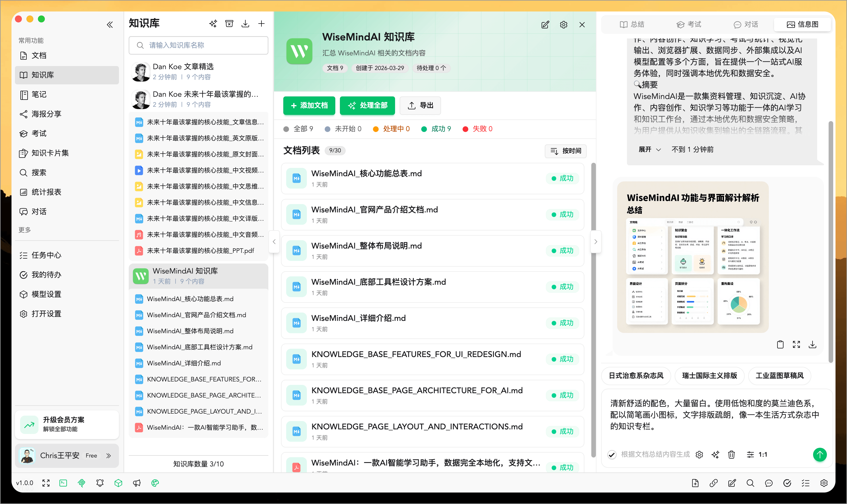Open the edit pencil on WiseMindAI 知识库 header
This screenshot has height=504, width=847.
tap(545, 24)
